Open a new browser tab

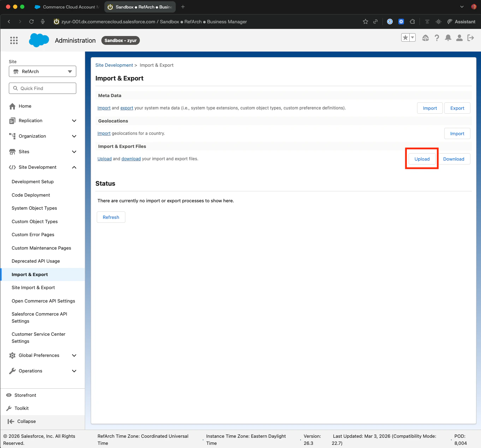click(183, 7)
